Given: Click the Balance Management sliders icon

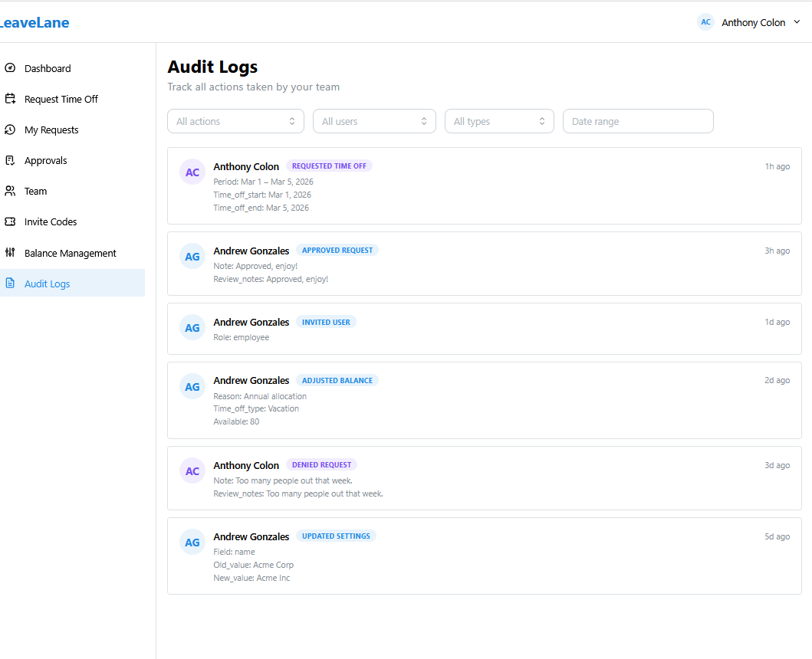Looking at the screenshot, I should click(10, 253).
